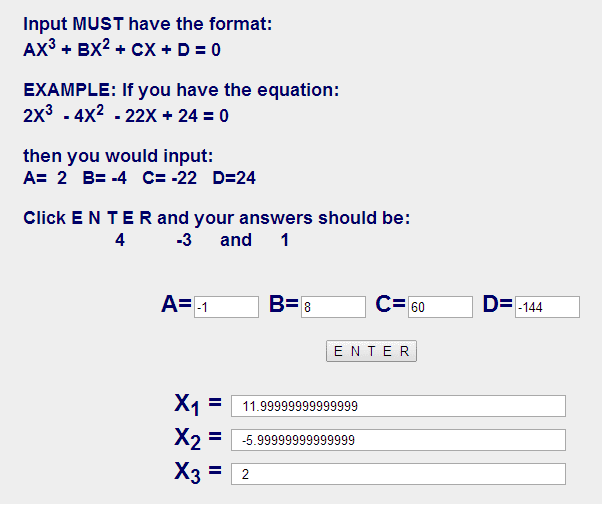The height and width of the screenshot is (515, 602).
Task: Click the "C=" label before third input
Action: 390,305
